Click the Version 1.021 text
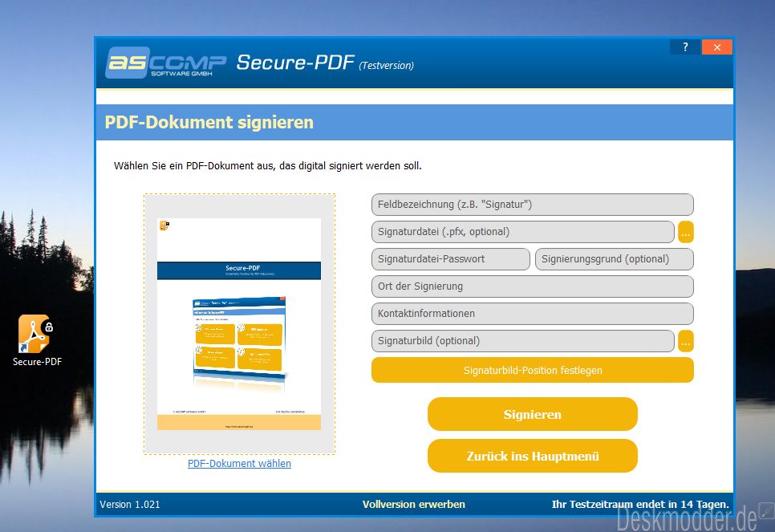Image resolution: width=775 pixels, height=532 pixels. 130,504
